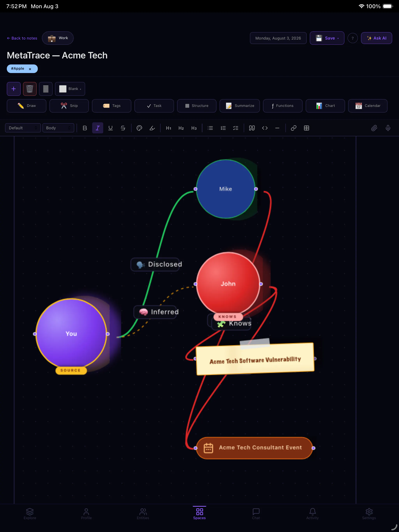This screenshot has height=532, width=399.
Task: Insert a horizontal rule
Action: (x=277, y=128)
